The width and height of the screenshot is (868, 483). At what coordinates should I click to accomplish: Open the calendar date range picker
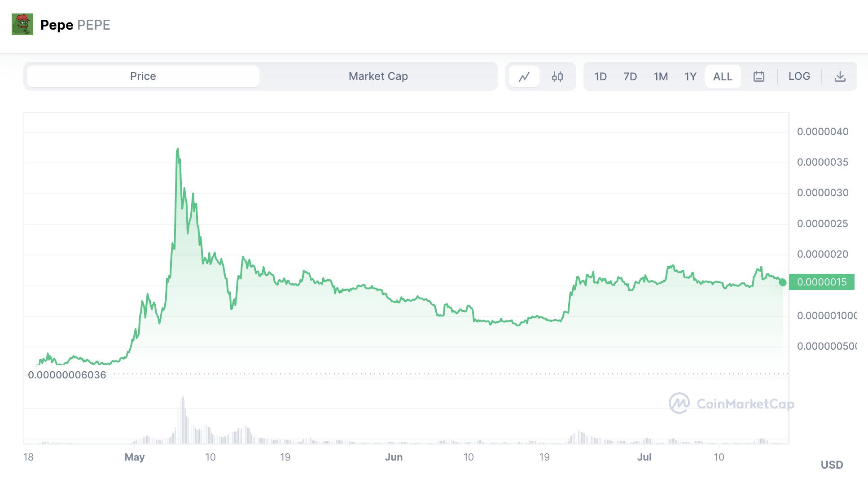tap(759, 77)
